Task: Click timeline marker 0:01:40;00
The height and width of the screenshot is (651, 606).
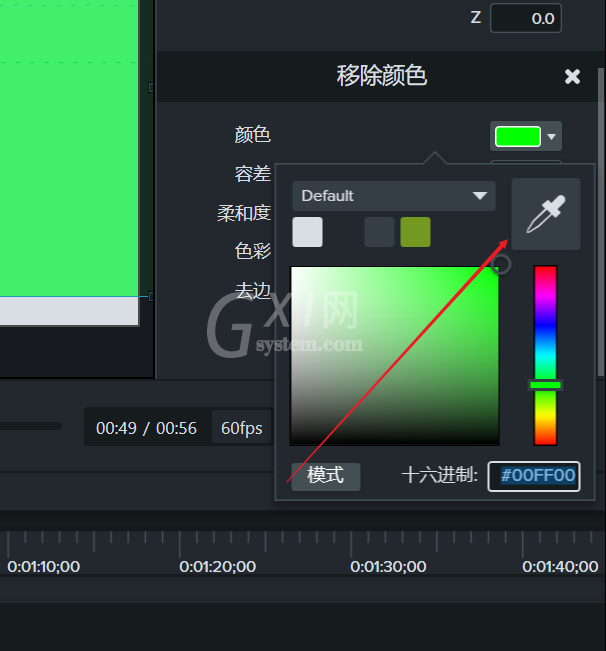Action: tap(560, 566)
